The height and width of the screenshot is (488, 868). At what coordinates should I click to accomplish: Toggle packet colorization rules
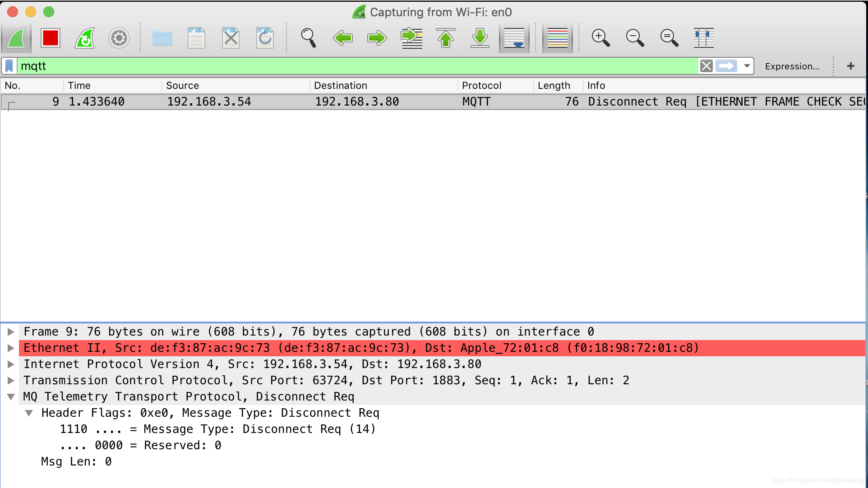click(x=558, y=38)
